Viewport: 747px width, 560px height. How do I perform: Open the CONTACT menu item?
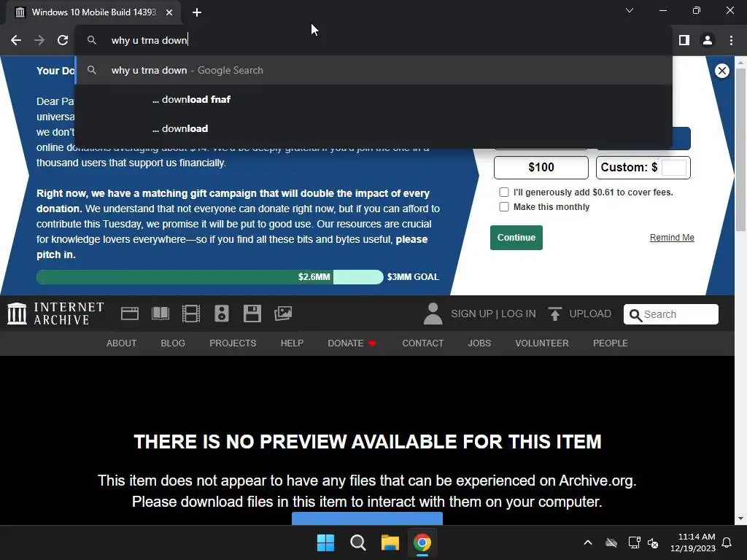tap(422, 343)
